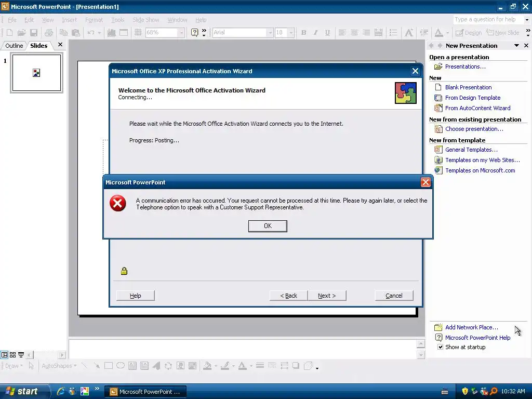This screenshot has width=532, height=399.
Task: Click the PowerPoint Help question mark icon
Action: [194, 33]
